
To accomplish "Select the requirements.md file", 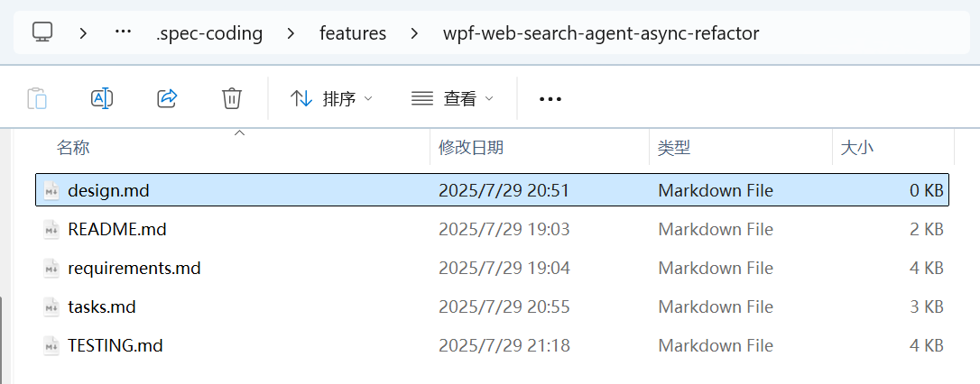I will pos(134,268).
